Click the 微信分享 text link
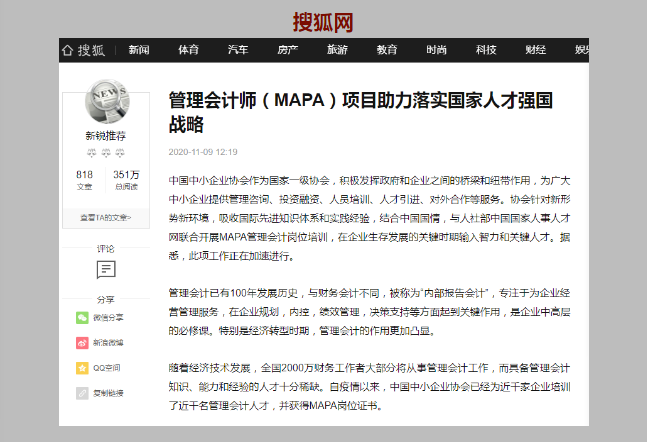This screenshot has width=647, height=442. point(108,317)
